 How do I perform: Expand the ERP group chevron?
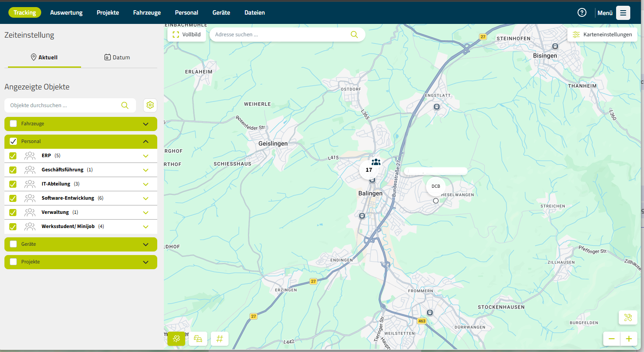(x=146, y=156)
